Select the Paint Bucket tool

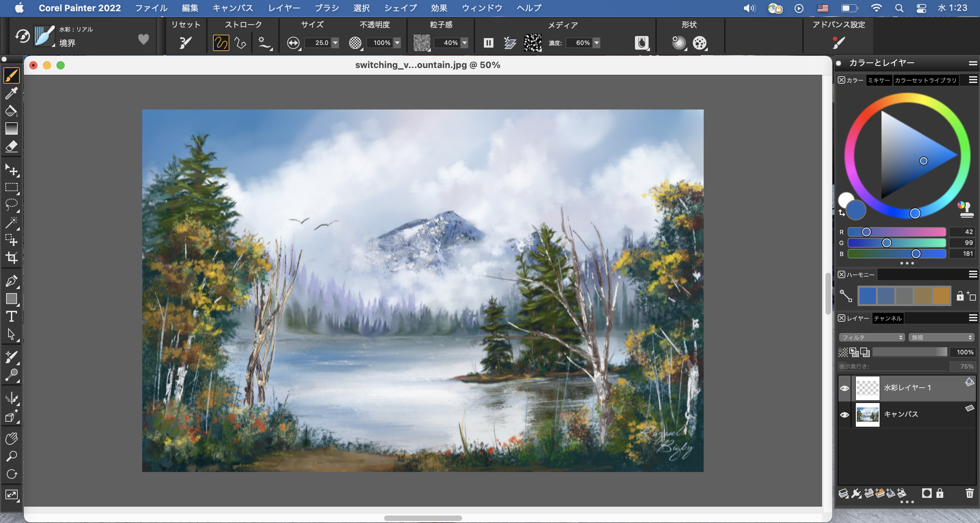(x=11, y=111)
